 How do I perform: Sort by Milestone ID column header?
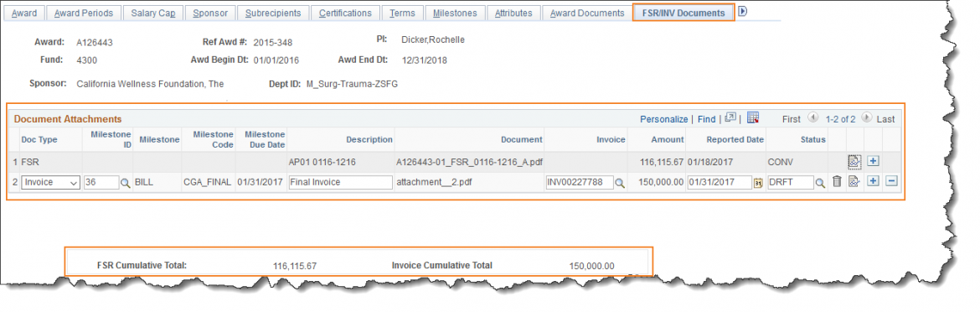111,138
